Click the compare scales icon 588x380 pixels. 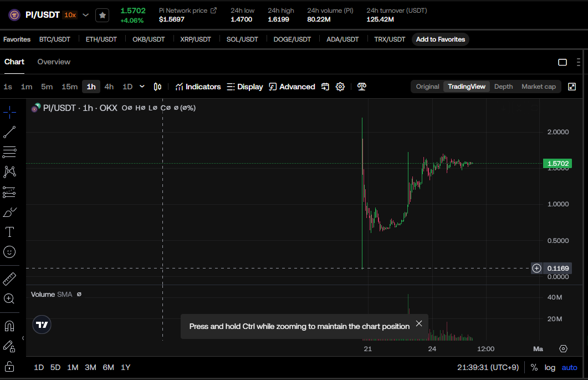(361, 87)
